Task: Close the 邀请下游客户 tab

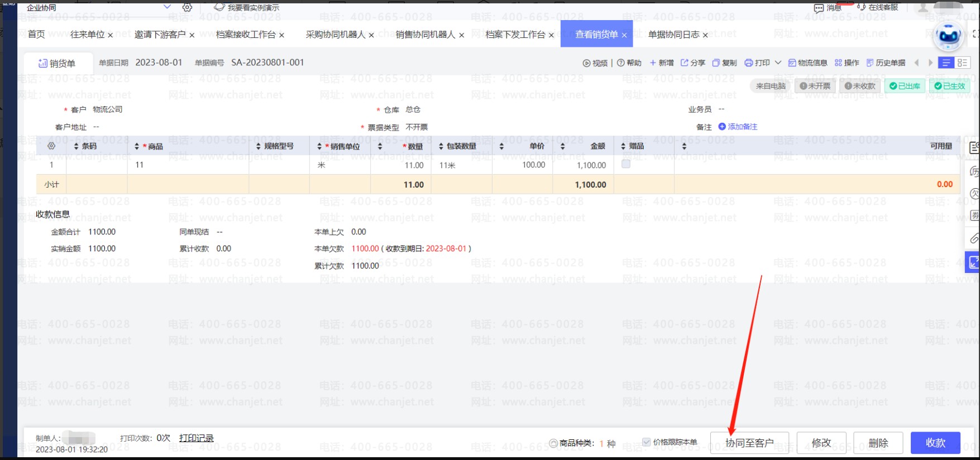Action: (192, 35)
